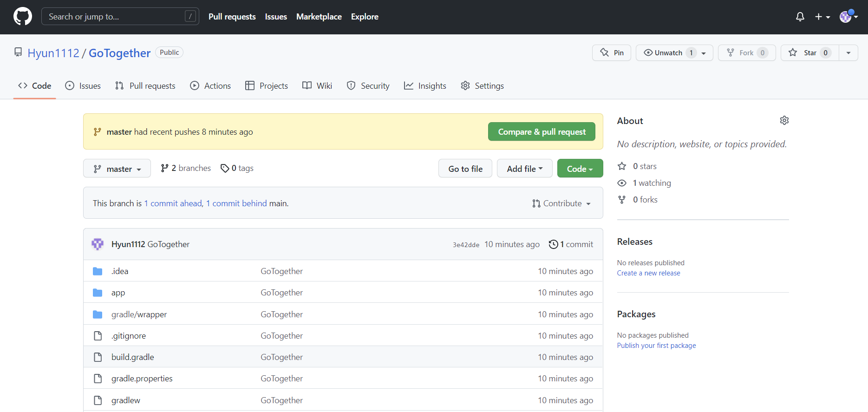Click the gradle/wrapper folder icon
Screen dimensions: 868x412
[x=98, y=314]
